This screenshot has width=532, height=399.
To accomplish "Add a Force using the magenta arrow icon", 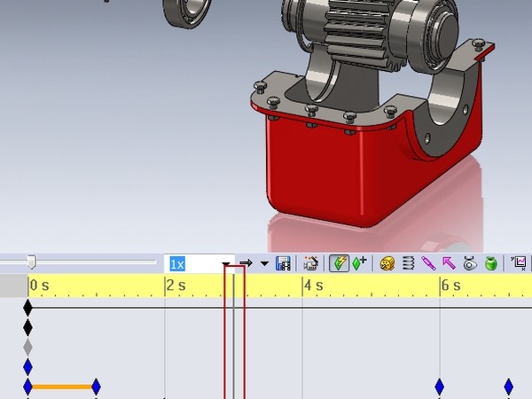I will [449, 263].
